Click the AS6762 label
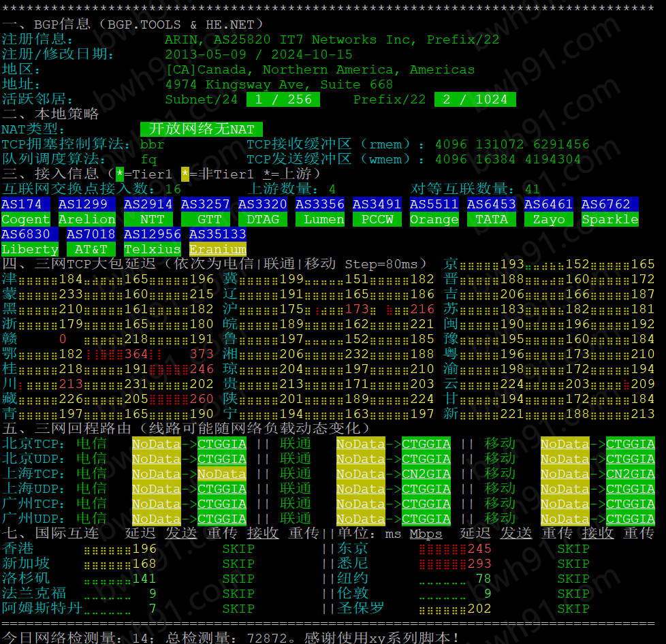The width and height of the screenshot is (666, 644). click(x=605, y=204)
